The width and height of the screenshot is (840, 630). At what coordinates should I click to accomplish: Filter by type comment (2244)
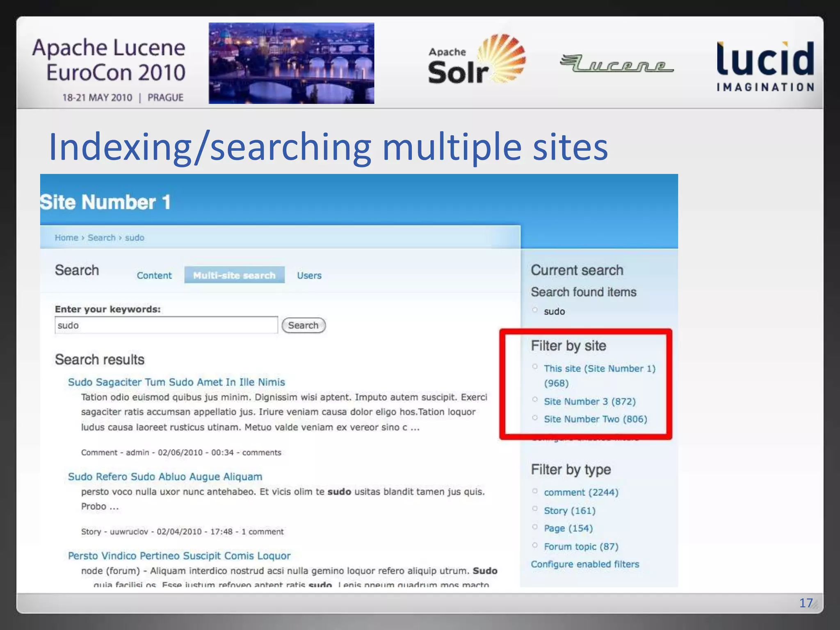click(581, 492)
